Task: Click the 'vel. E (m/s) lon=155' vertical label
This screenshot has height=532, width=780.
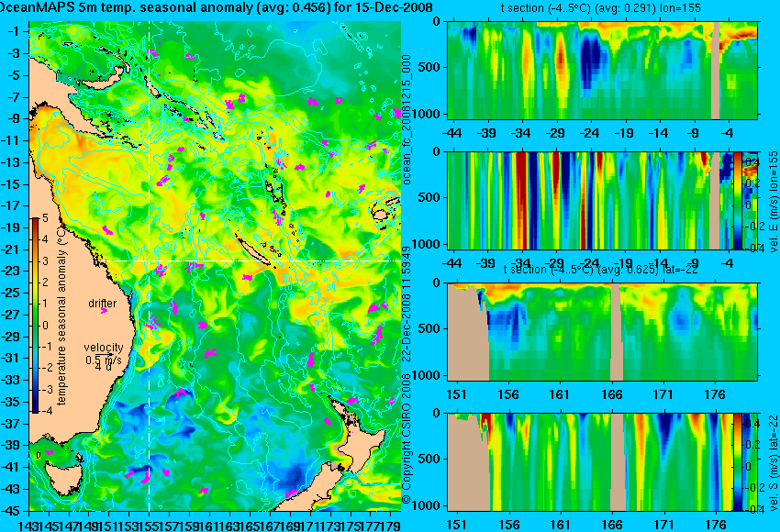Action: (774, 202)
